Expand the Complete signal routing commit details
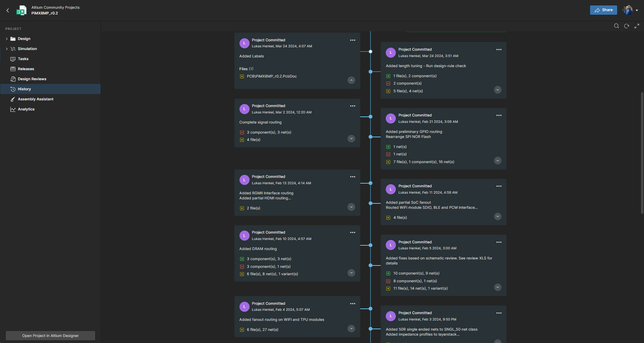Screen dimensions: 644x343 coord(351,139)
